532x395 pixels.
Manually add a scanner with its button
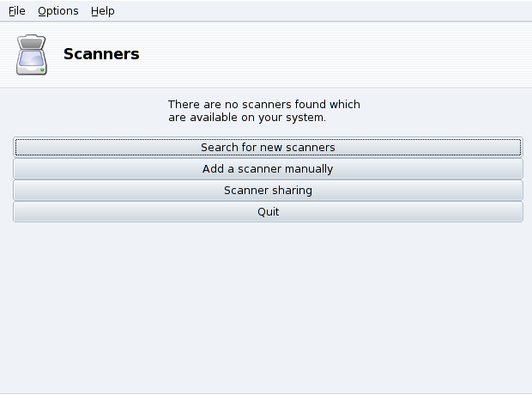pyautogui.click(x=268, y=169)
